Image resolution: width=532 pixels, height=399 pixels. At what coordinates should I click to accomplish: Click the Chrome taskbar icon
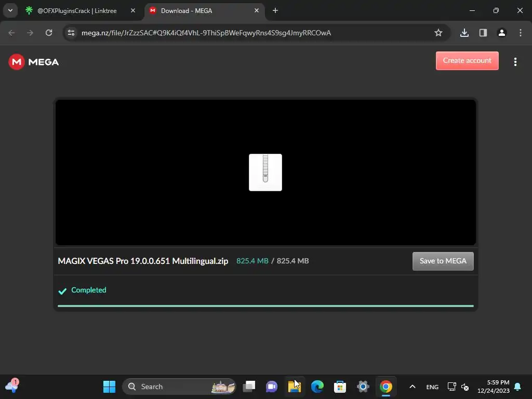(386, 387)
